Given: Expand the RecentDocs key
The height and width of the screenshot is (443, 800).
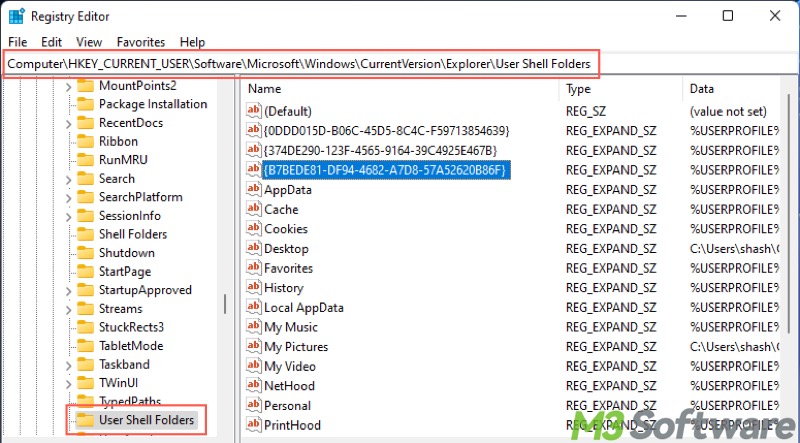Looking at the screenshot, I should click(x=68, y=124).
